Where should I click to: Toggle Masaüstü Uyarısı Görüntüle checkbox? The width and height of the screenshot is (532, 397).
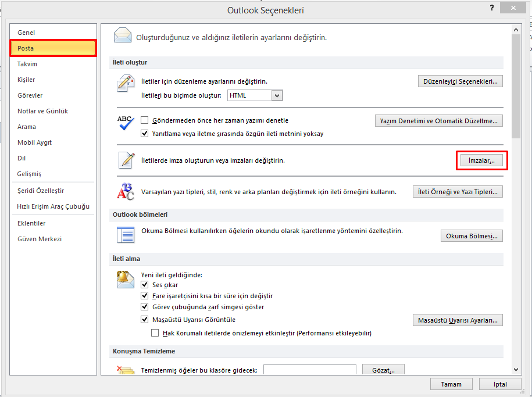click(x=145, y=319)
